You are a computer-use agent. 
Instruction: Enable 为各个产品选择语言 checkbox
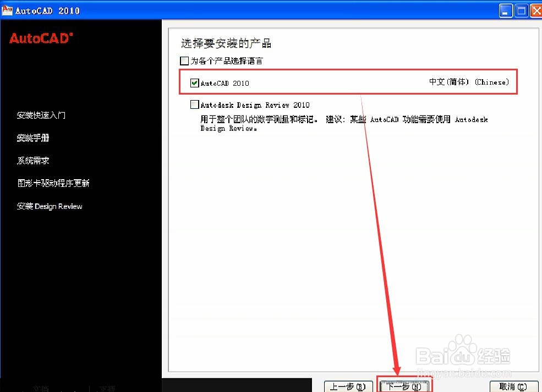point(184,61)
